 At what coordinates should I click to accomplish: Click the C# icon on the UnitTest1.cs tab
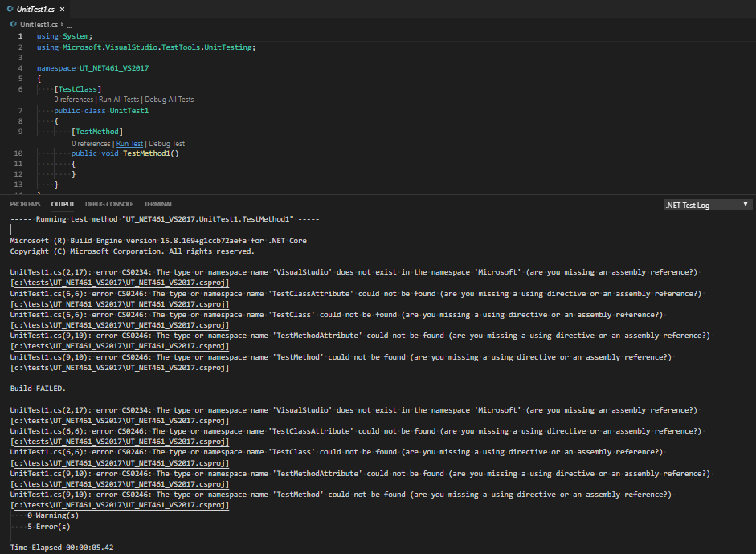pyautogui.click(x=10, y=9)
